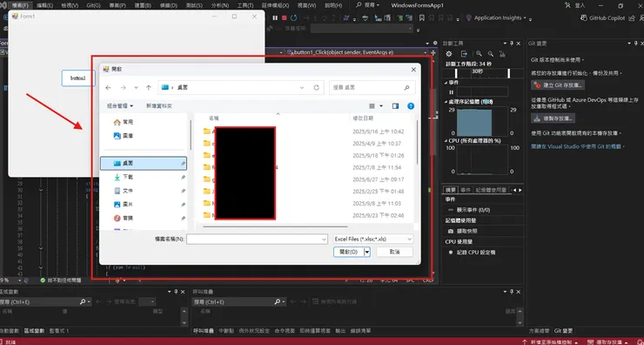This screenshot has height=345, width=644.
Task: Expand the Open button split arrow
Action: tap(367, 252)
